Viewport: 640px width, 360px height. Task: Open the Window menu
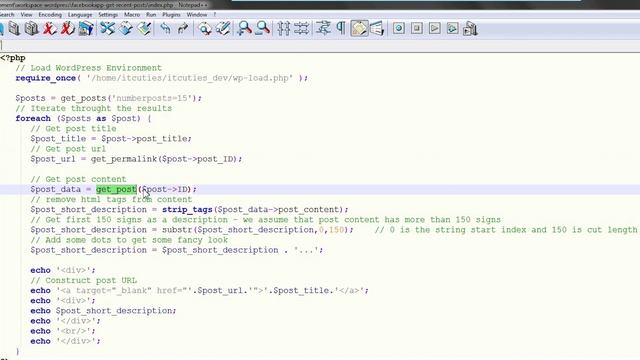click(197, 15)
